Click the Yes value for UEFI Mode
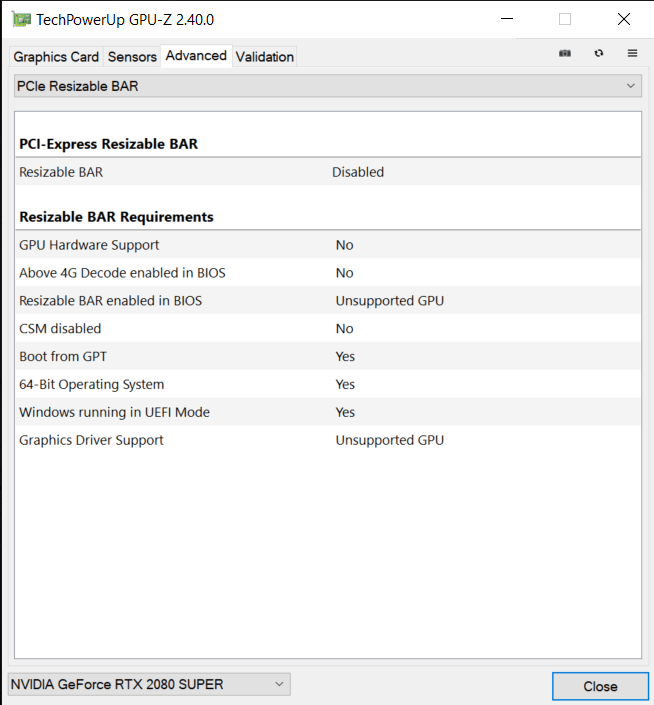This screenshot has width=654, height=705. (345, 412)
